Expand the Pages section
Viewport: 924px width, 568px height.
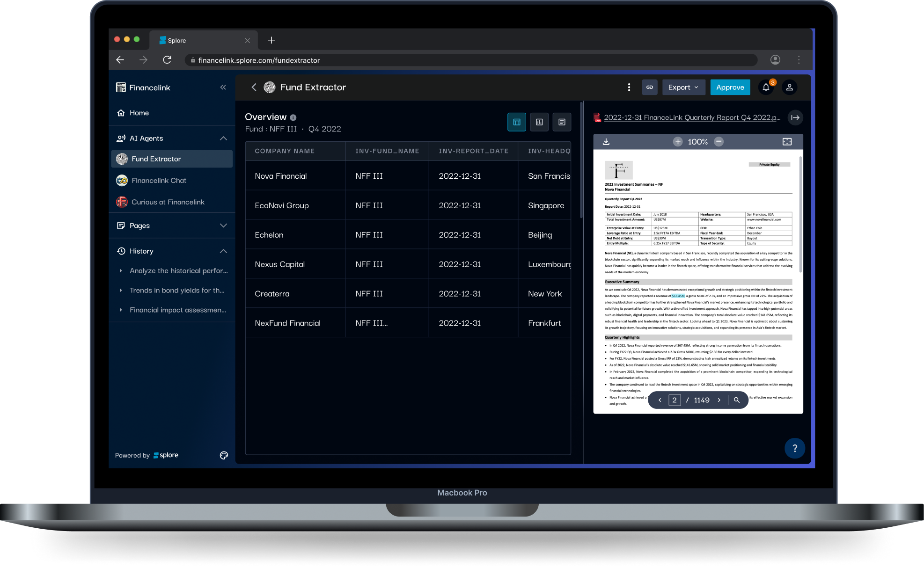click(223, 226)
